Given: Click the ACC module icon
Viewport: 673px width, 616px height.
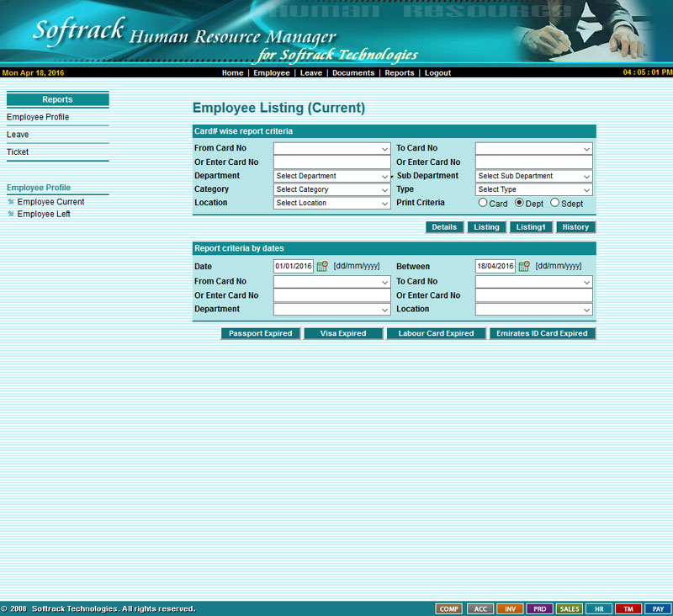Looking at the screenshot, I should click(480, 608).
